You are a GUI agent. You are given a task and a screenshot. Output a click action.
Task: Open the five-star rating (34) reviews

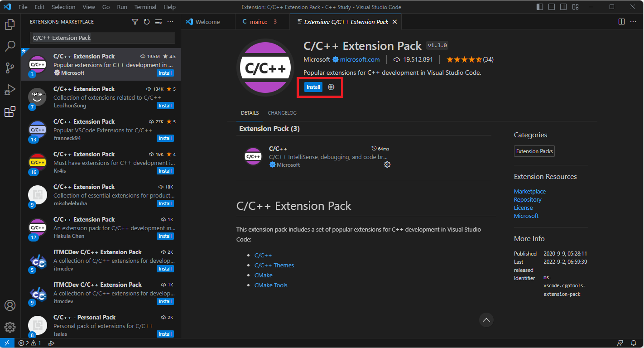click(x=470, y=59)
